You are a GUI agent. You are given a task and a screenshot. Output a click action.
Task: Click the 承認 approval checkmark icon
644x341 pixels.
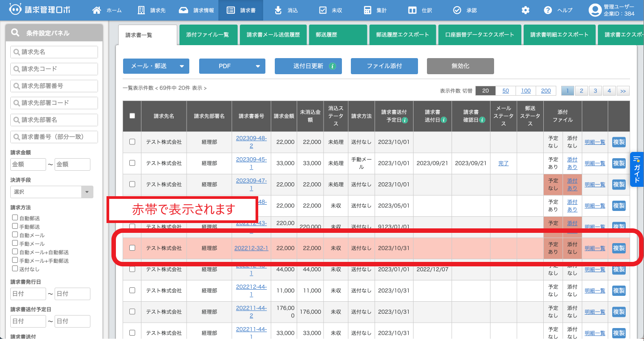pos(457,9)
